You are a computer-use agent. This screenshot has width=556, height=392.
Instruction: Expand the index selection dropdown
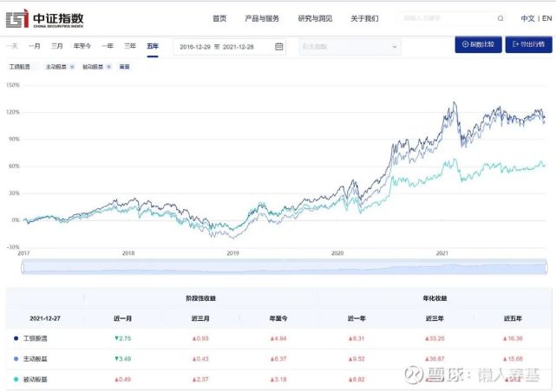(350, 47)
